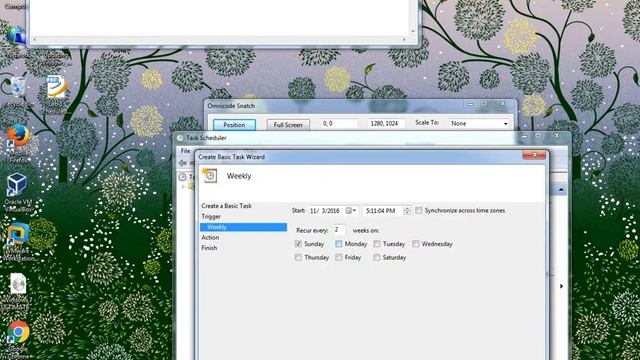Open the Google Chrome desktop shortcut
Image resolution: width=640 pixels, height=360 pixels.
[x=18, y=332]
